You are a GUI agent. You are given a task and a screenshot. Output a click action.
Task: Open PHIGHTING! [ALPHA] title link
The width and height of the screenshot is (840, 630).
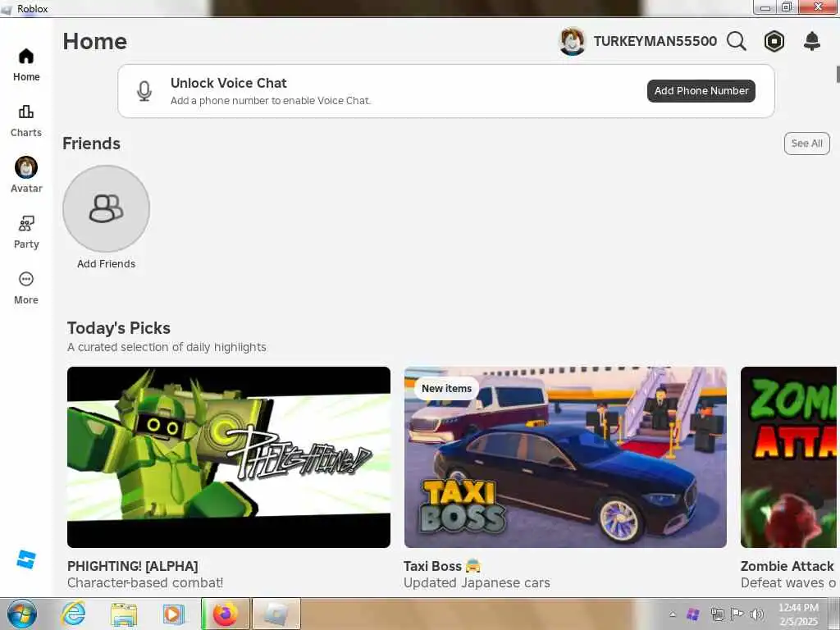133,566
